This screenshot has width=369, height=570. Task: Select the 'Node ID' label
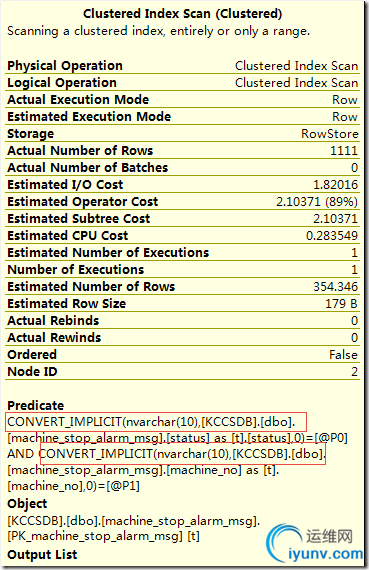tap(32, 372)
